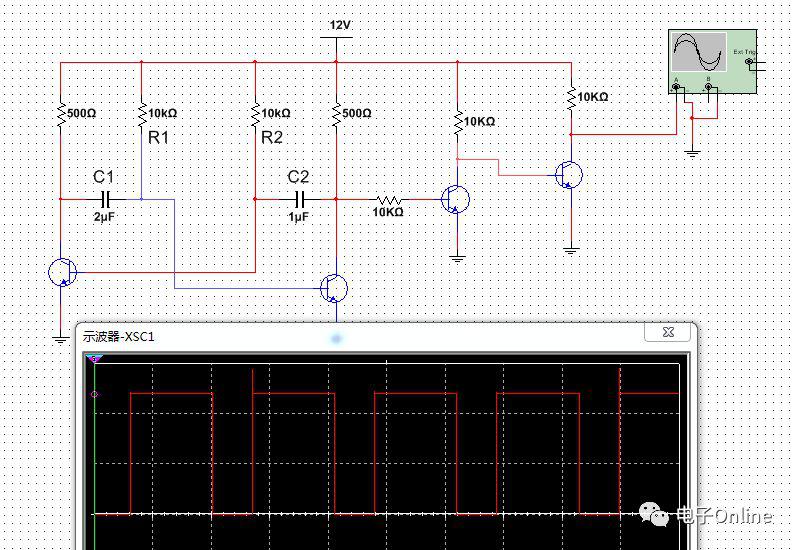Viewport: 798px width, 550px height.
Task: Click the Ext Trig terminal on oscilloscope
Action: click(750, 62)
